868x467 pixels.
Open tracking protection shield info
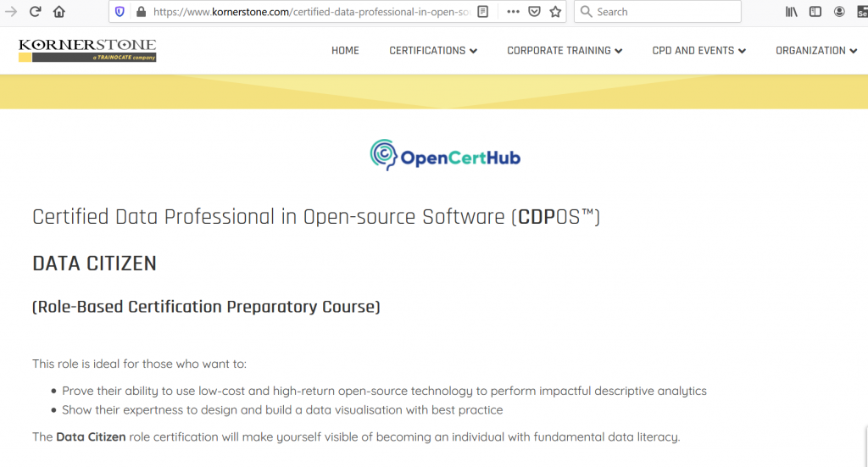(120, 12)
